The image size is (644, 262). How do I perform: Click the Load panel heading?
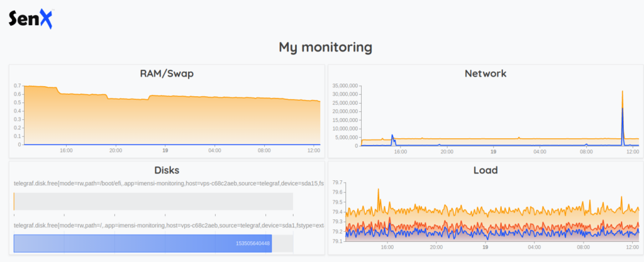pyautogui.click(x=485, y=170)
